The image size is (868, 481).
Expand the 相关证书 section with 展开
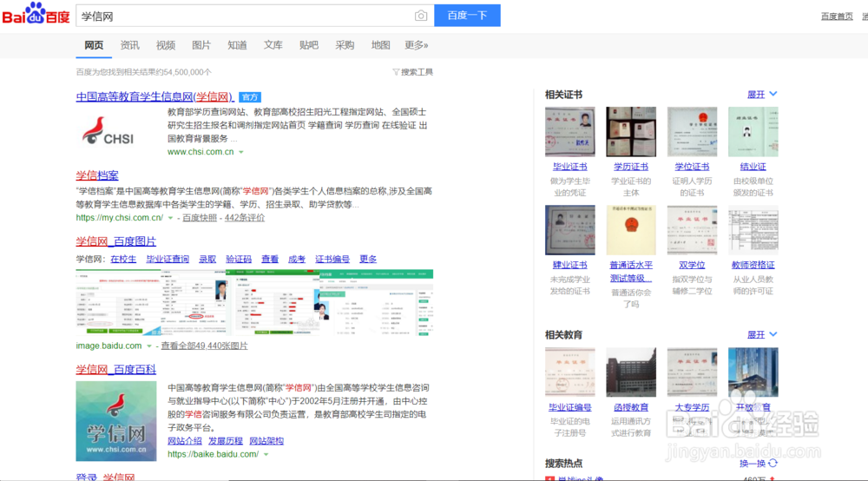click(x=762, y=95)
